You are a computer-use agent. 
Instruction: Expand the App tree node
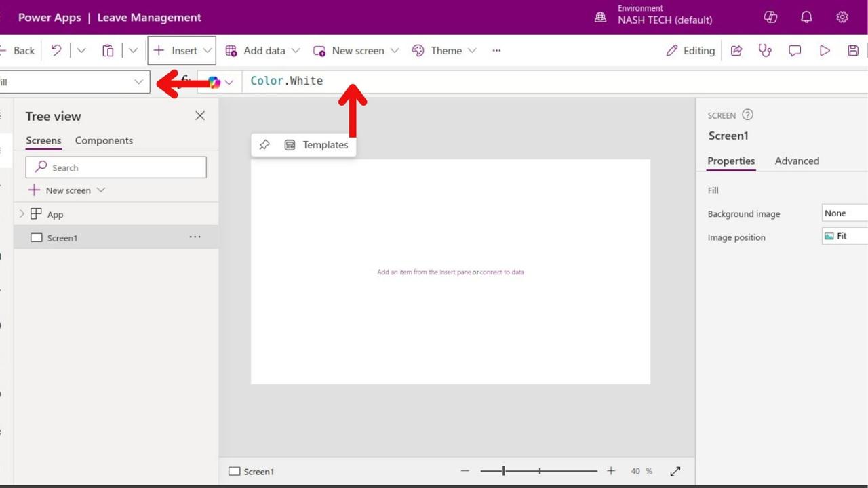22,214
